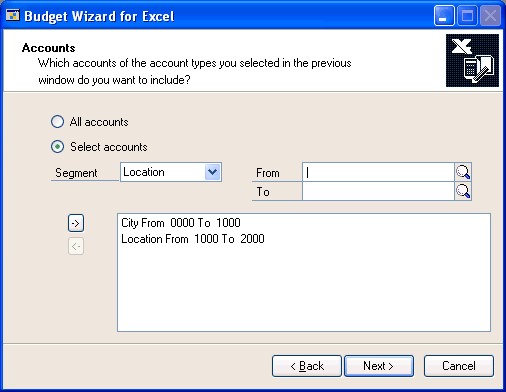Open the lookup for the From field

point(463,172)
